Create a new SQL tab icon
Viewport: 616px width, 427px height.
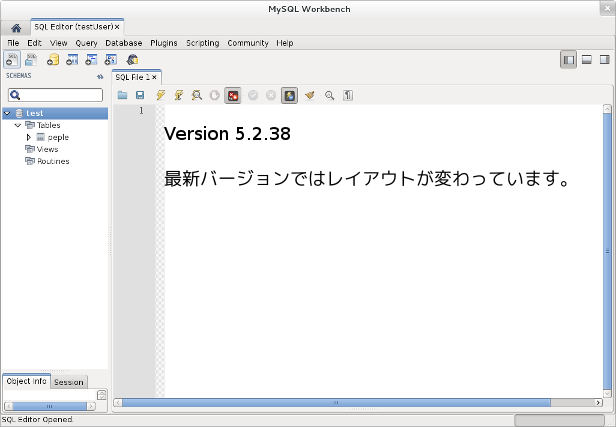click(12, 60)
